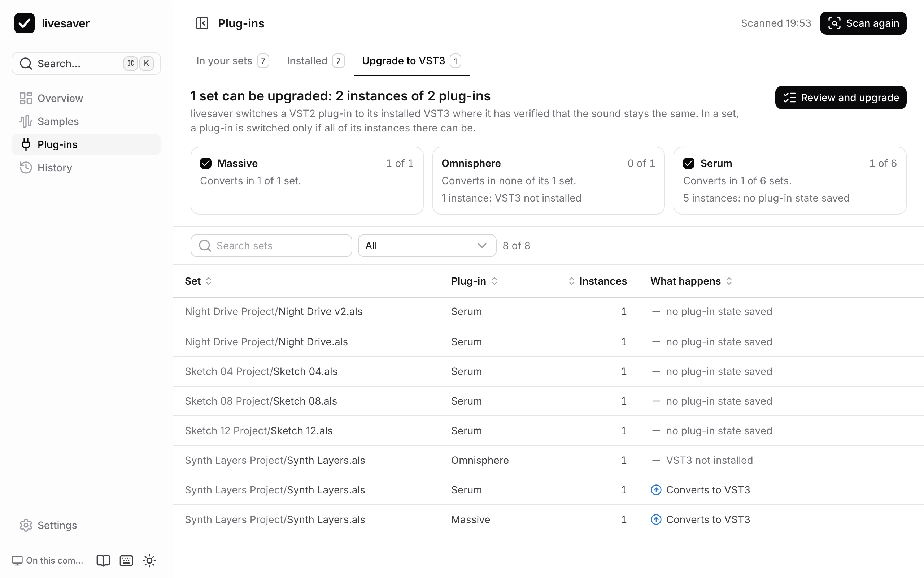Viewport: 924px width, 578px height.
Task: Uncheck the Massive plug-in checkbox
Action: click(x=206, y=163)
